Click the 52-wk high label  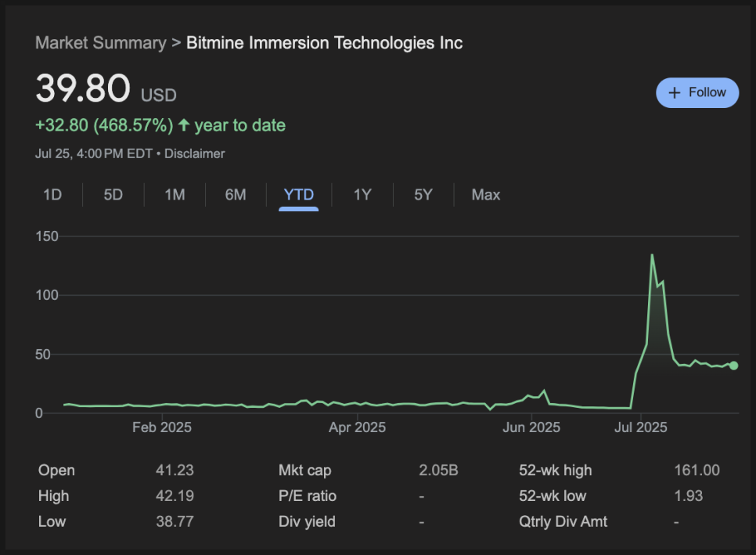[x=556, y=470]
